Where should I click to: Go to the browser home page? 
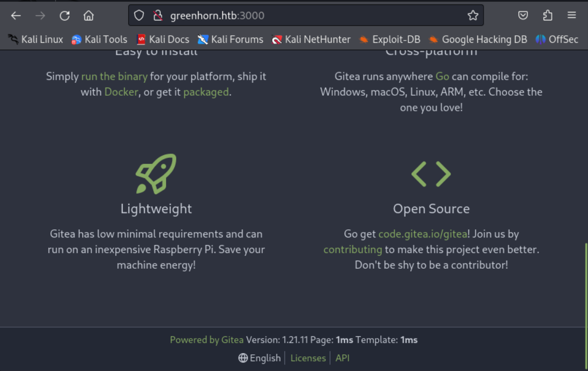[x=89, y=16]
